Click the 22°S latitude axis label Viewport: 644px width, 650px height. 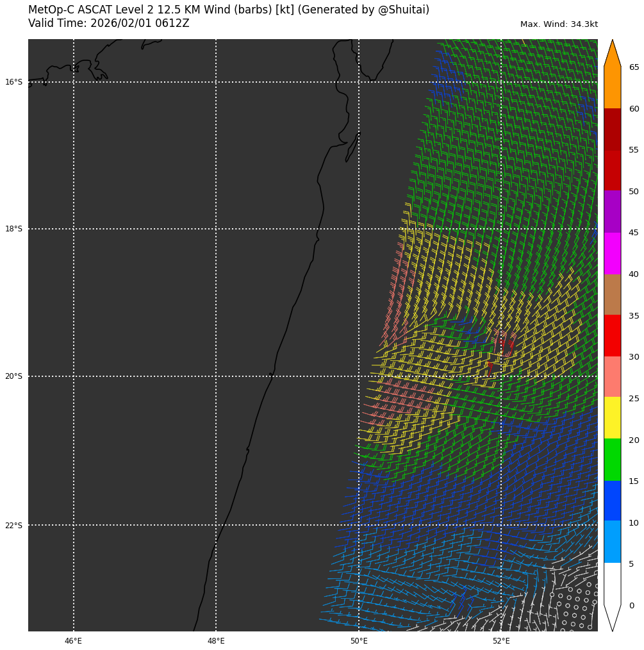(13, 526)
